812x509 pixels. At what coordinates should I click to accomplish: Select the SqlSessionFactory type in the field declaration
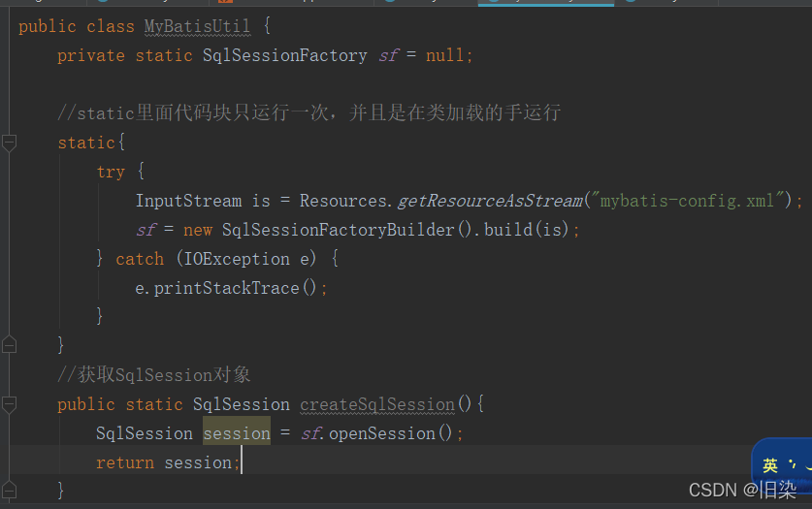click(x=284, y=55)
